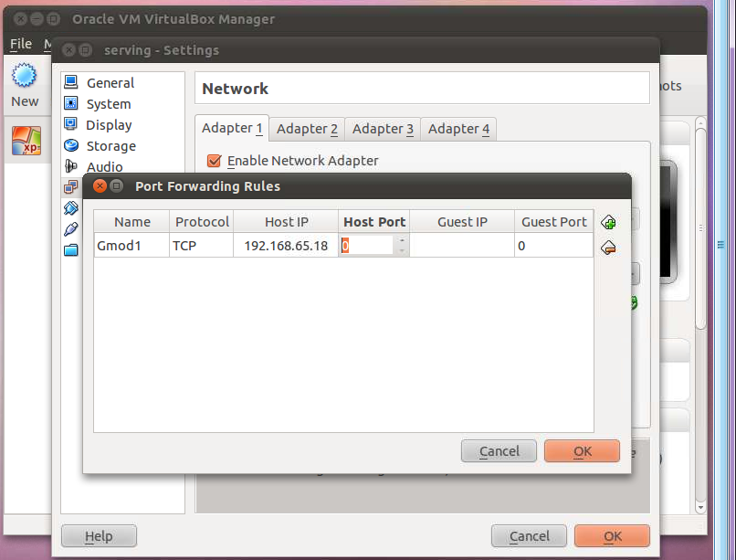This screenshot has height=560, width=736.
Task: Select the Gmod1 name cell
Action: pos(131,245)
